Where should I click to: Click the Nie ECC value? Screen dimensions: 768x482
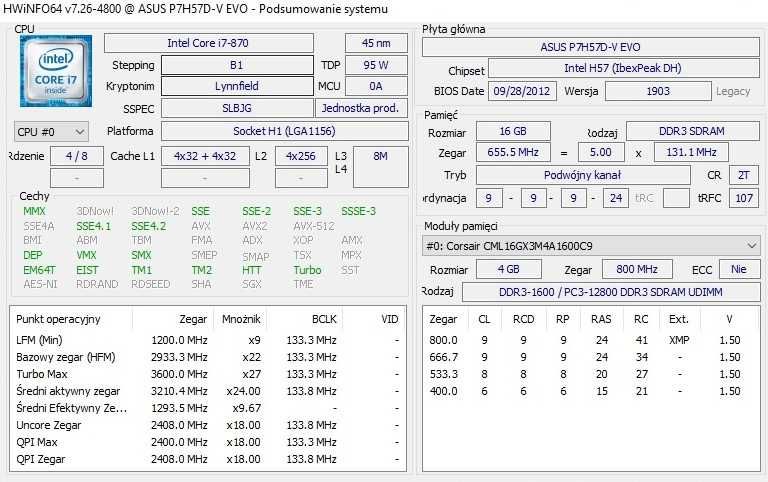pos(739,269)
